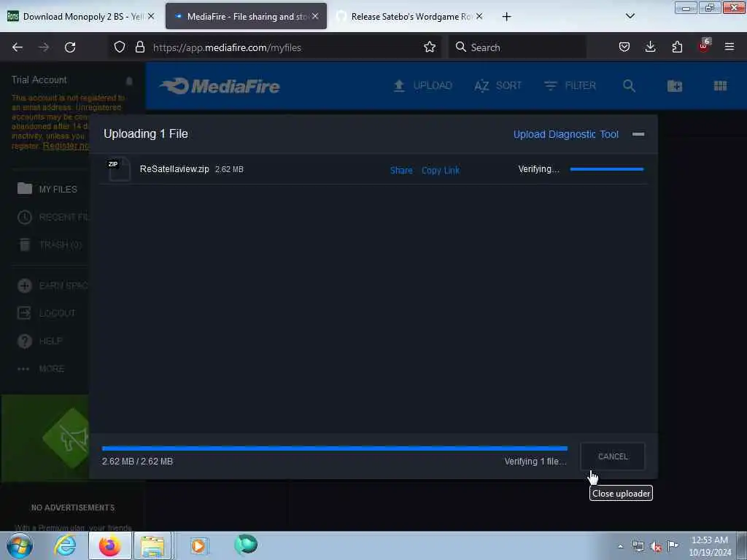This screenshot has height=560, width=747.
Task: Open the extensions puzzle icon
Action: click(677, 47)
